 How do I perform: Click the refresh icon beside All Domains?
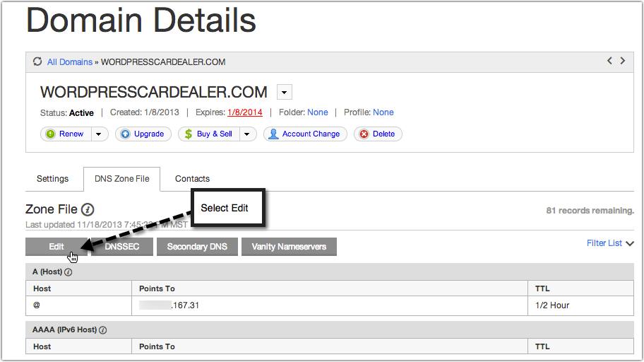click(x=37, y=62)
